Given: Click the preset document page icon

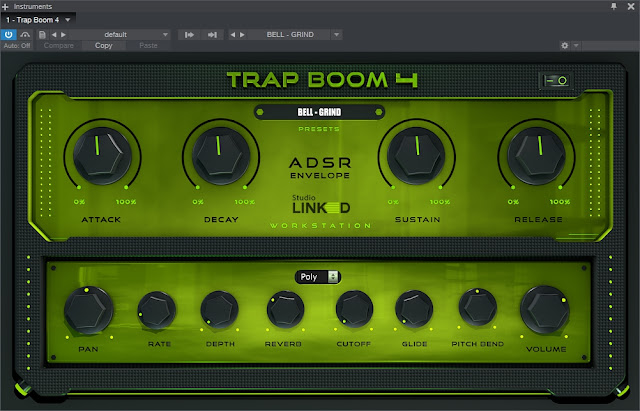Looking at the screenshot, I should pos(42,35).
